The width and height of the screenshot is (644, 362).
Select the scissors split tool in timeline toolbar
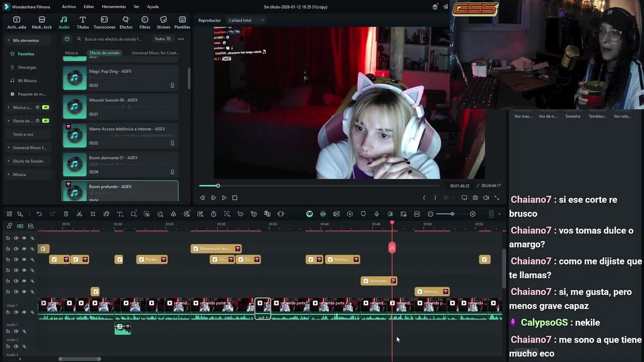79,214
